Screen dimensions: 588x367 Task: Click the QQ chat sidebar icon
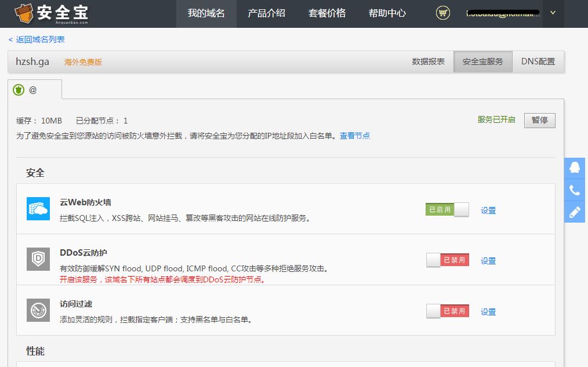[x=575, y=168]
